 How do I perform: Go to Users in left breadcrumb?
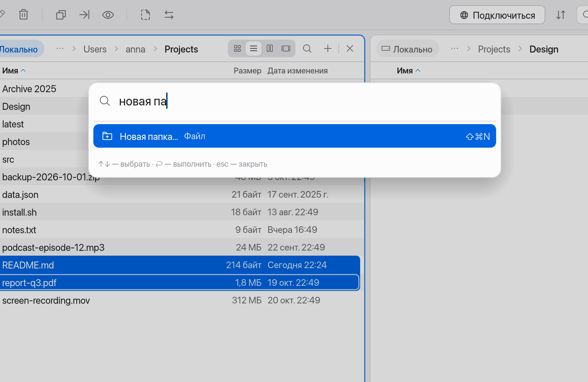[x=95, y=49]
